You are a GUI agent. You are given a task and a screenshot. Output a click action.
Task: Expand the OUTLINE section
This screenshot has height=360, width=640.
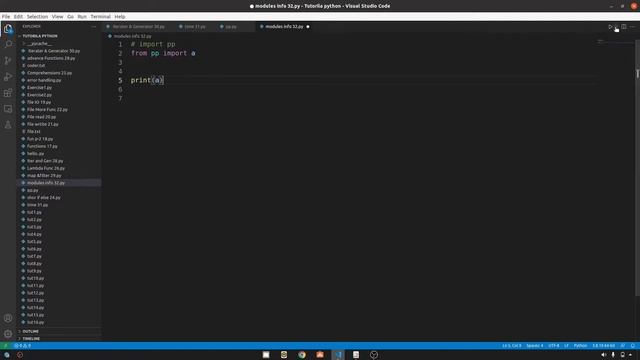pos(31,331)
